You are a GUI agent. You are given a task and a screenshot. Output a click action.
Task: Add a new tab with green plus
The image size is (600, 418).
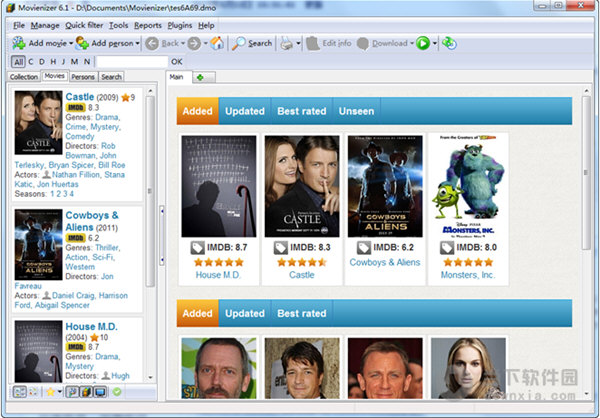199,77
